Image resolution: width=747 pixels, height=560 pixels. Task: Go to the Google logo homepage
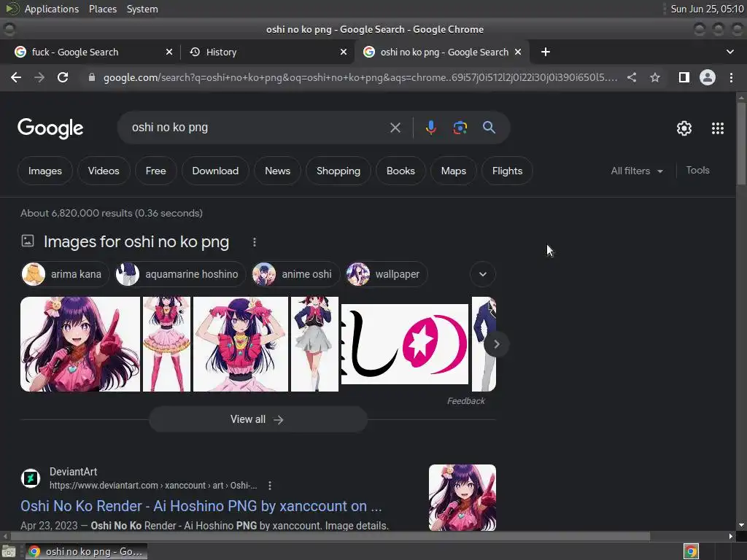tap(50, 128)
